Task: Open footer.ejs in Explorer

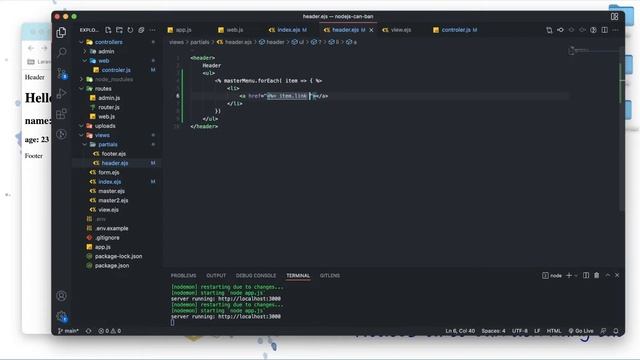Action: tap(113, 154)
